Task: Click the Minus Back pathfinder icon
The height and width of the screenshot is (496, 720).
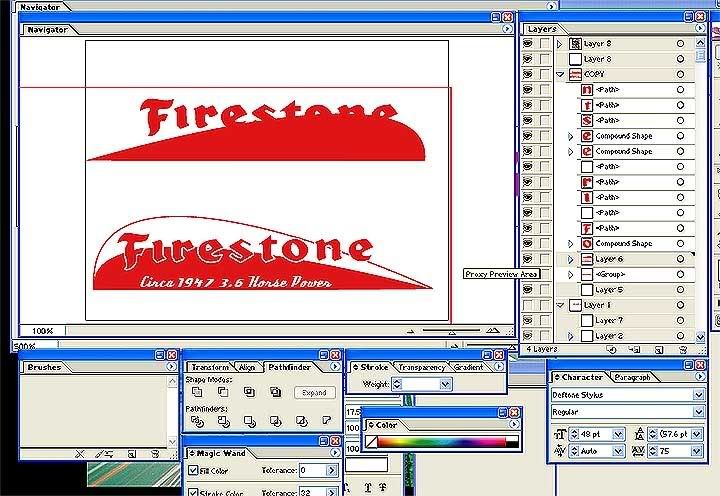Action: 326,421
